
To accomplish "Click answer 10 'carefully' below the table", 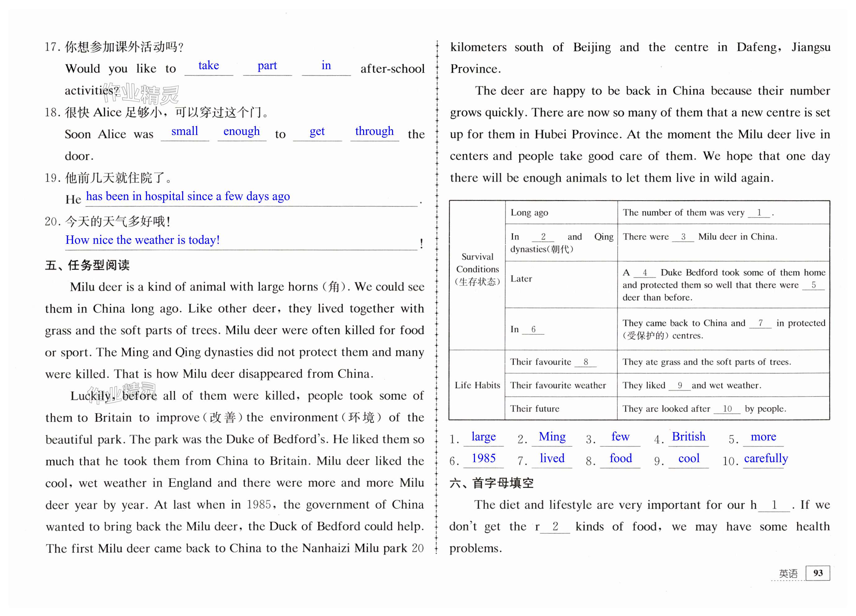I will pyautogui.click(x=766, y=458).
